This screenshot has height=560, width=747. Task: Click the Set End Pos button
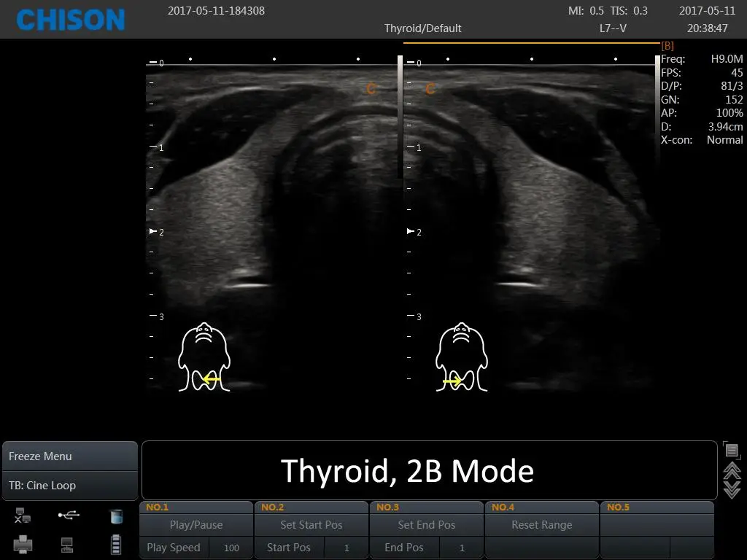pos(426,524)
